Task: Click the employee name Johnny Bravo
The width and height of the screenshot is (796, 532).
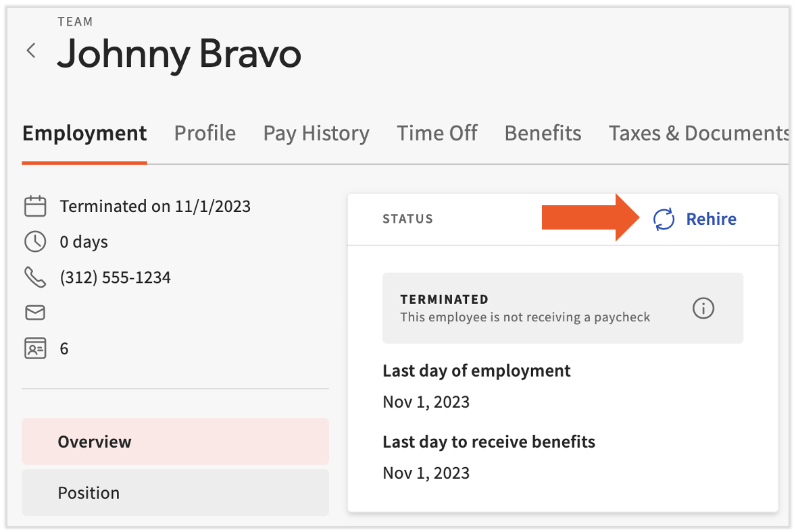Action: tap(178, 55)
